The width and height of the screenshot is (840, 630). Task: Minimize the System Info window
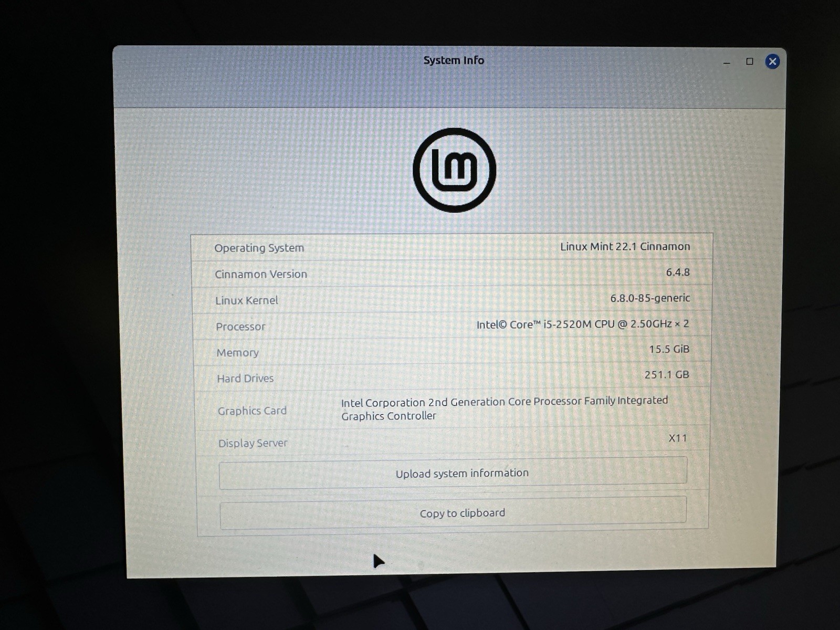pos(727,63)
